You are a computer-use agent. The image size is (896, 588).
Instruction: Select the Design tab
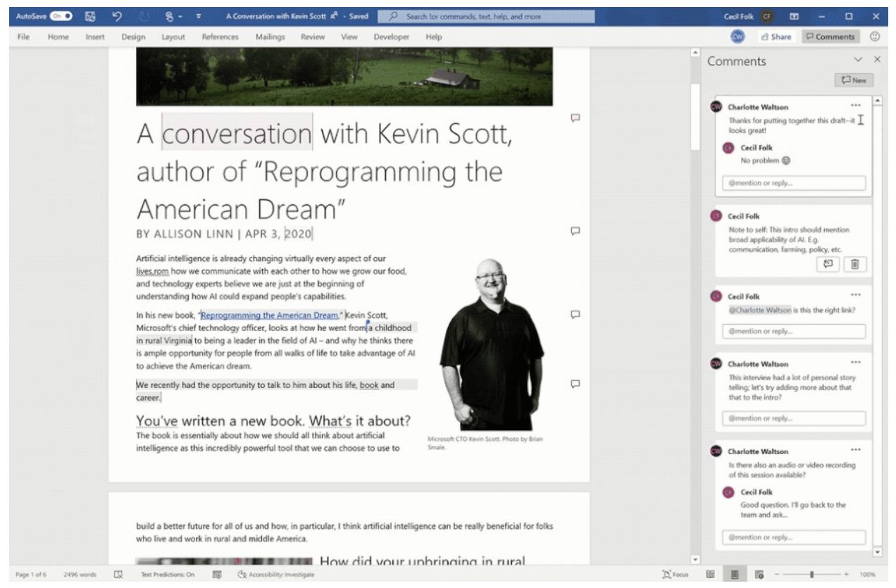pos(133,37)
